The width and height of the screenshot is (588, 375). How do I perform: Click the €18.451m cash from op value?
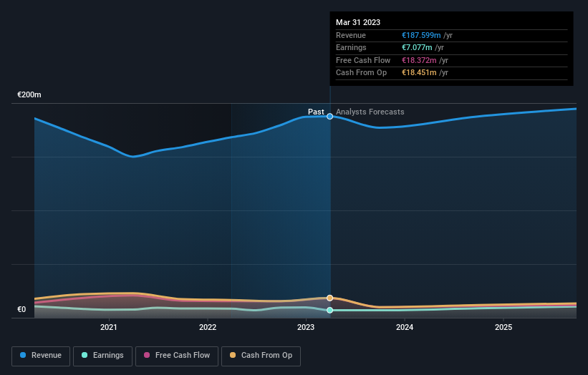419,73
